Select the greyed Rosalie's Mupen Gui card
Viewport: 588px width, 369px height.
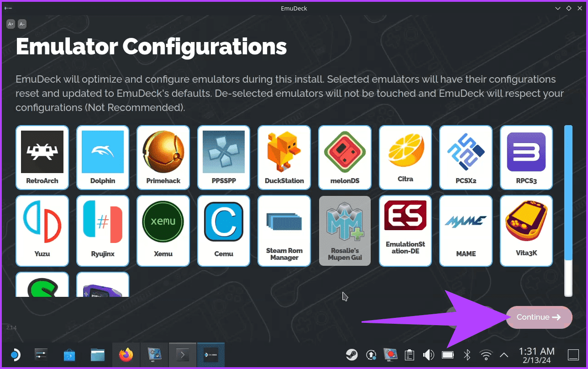pos(345,231)
